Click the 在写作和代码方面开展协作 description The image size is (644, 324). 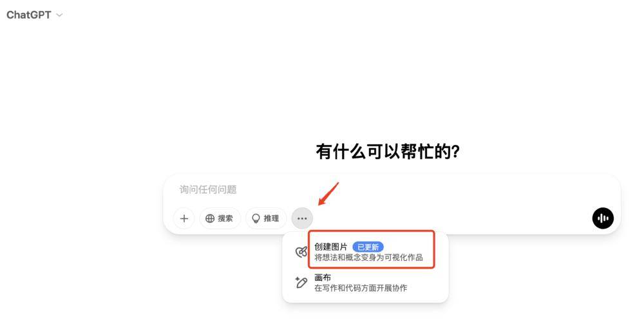click(x=361, y=288)
